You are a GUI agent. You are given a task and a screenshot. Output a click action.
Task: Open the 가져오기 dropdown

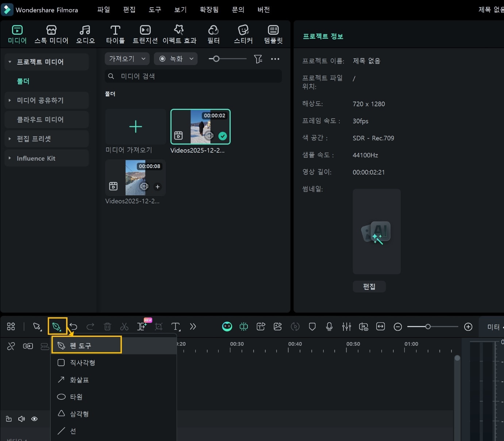pyautogui.click(x=127, y=58)
